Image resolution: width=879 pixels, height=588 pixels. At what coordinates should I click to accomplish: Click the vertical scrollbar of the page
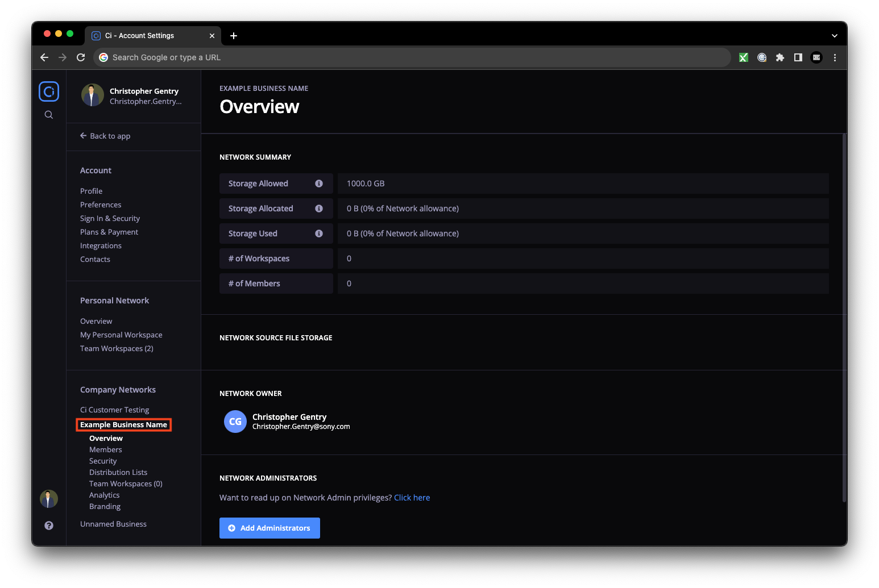(844, 318)
